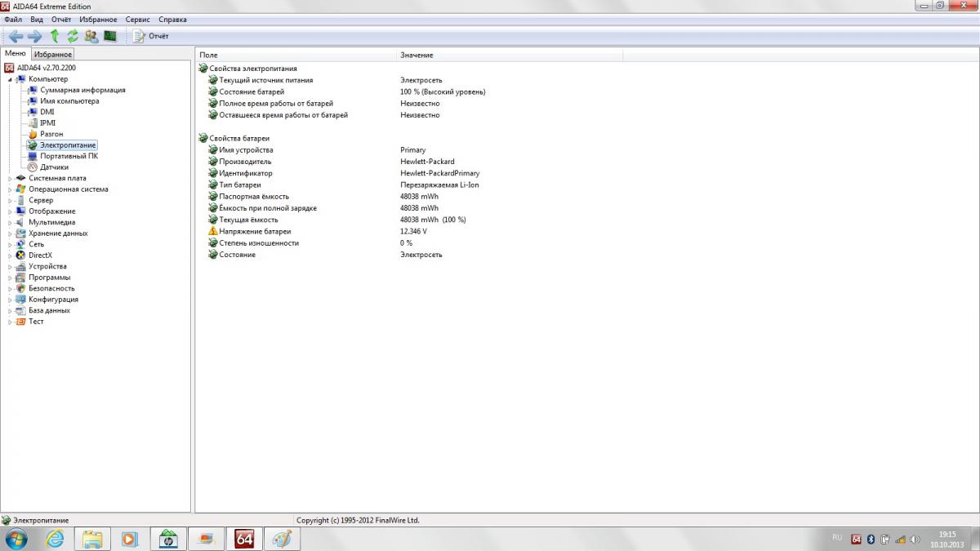980x551 pixels.
Task: Select Портативный ПК in the tree
Action: coord(69,156)
